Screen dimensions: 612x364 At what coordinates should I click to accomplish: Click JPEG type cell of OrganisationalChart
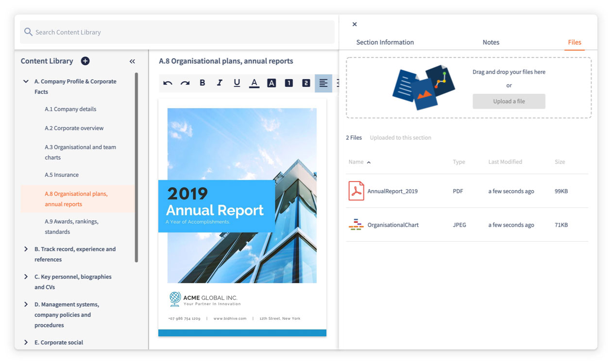pyautogui.click(x=459, y=225)
